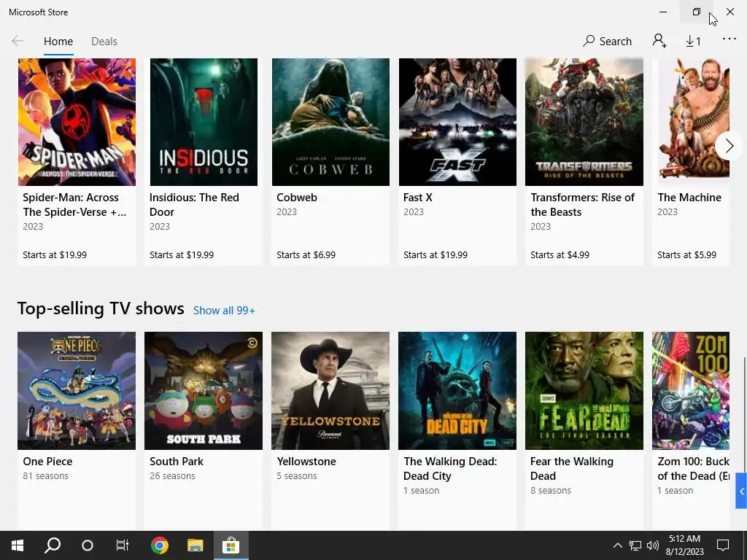Open the Zom 100 show thumbnail
This screenshot has height=560, width=747.
691,391
